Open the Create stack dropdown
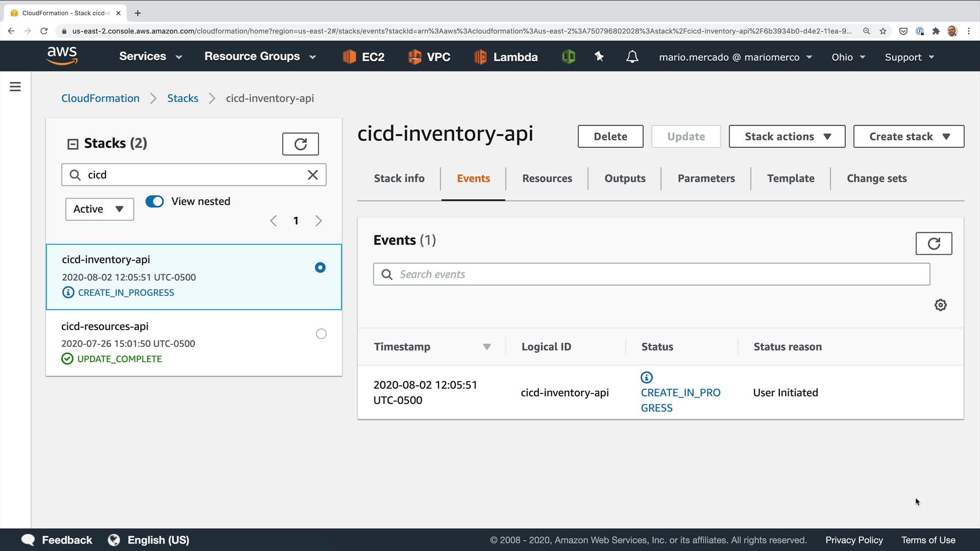 coord(908,137)
